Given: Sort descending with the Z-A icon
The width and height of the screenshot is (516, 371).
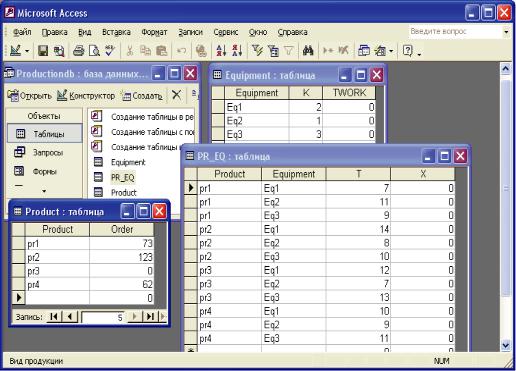Looking at the screenshot, I should [x=237, y=51].
